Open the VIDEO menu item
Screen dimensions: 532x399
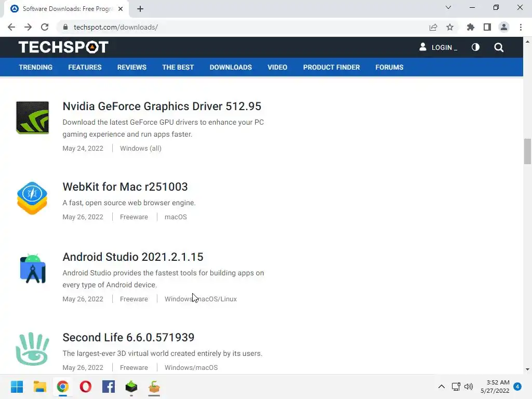pyautogui.click(x=277, y=67)
